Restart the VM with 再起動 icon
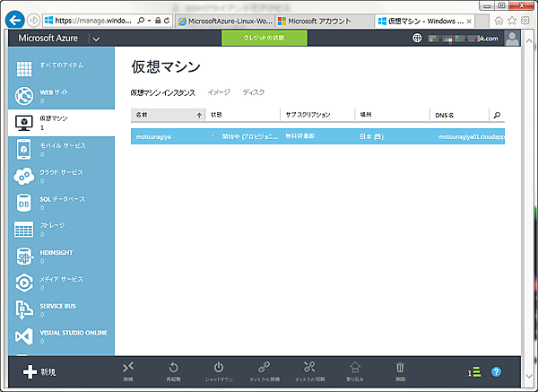The height and width of the screenshot is (392, 538). [174, 368]
